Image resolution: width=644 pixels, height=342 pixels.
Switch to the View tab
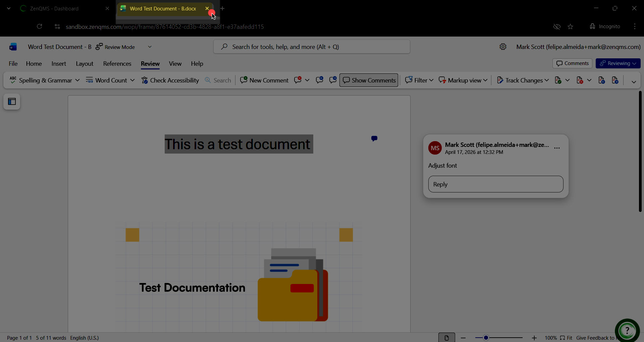[x=175, y=63]
